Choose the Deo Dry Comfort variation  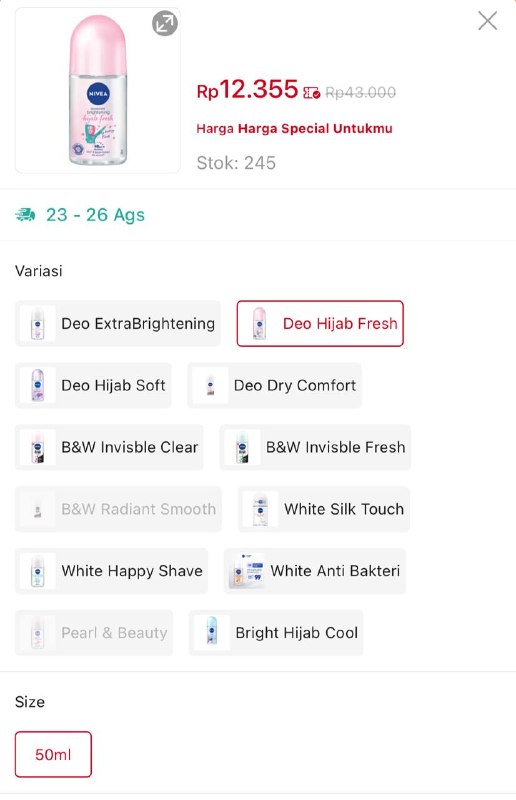coord(275,385)
